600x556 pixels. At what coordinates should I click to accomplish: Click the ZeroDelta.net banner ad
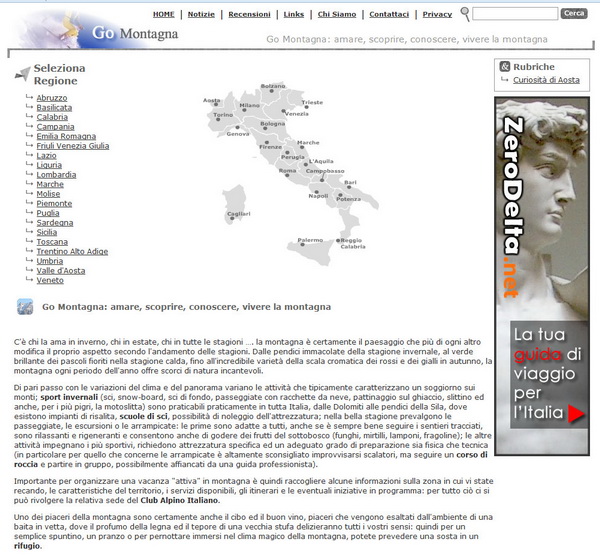[542, 276]
